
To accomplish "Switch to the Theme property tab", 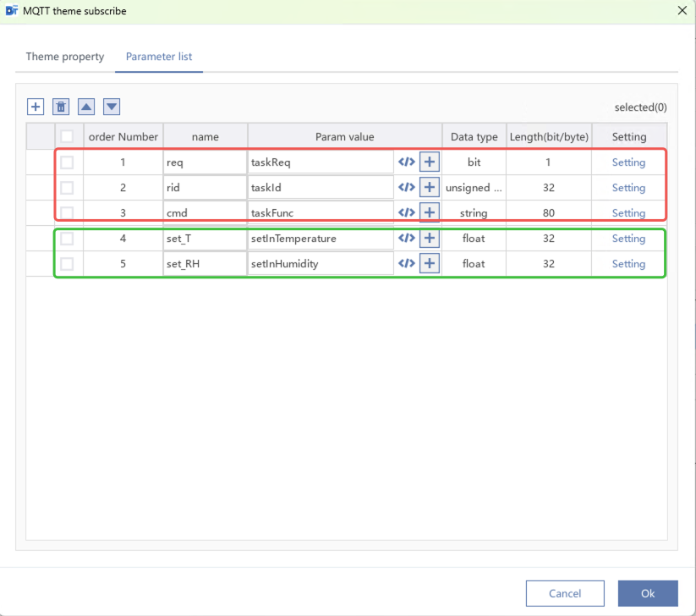I will 65,57.
